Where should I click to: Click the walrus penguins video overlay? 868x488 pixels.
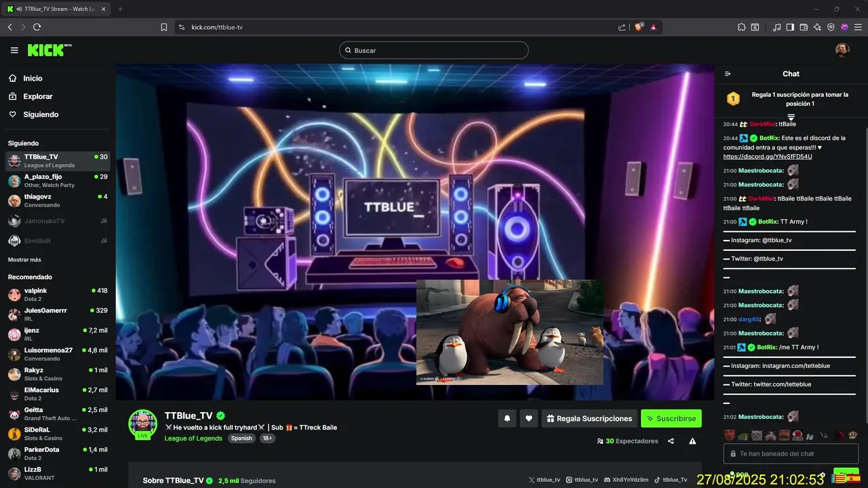tap(509, 332)
